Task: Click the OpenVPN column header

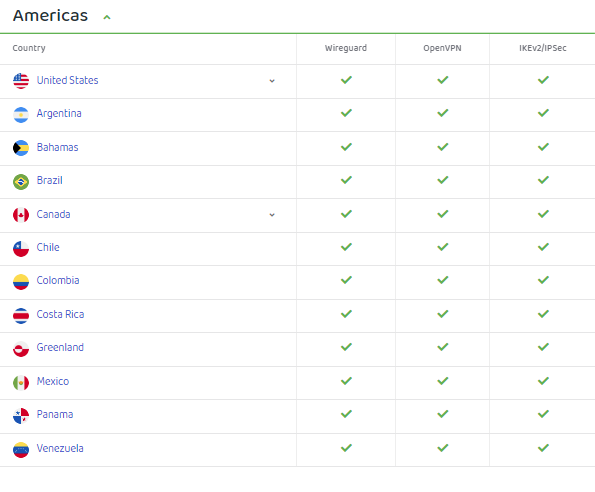Action: [x=442, y=48]
